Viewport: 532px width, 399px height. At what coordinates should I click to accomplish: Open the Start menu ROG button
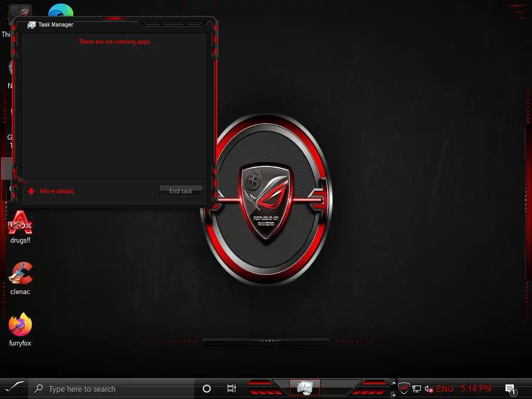(14, 388)
